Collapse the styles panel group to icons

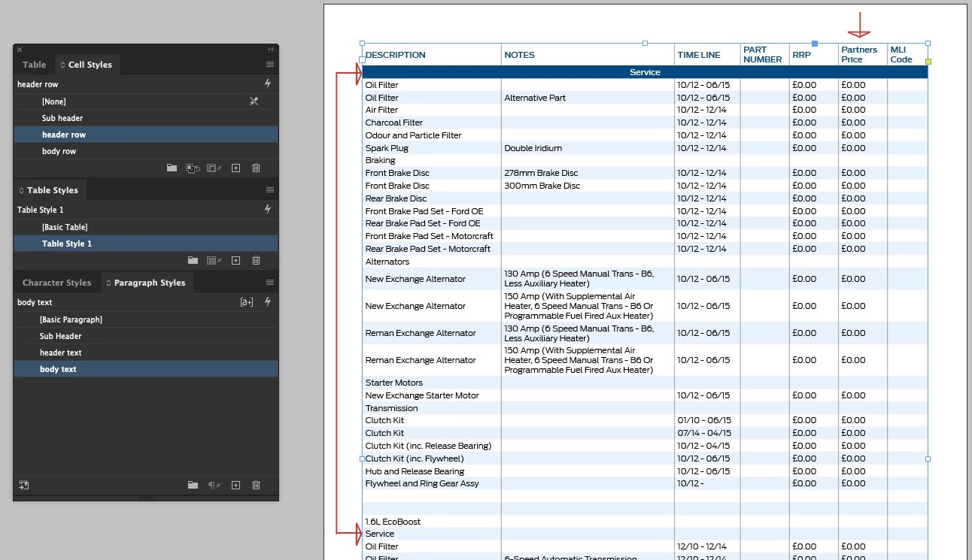coord(271,49)
